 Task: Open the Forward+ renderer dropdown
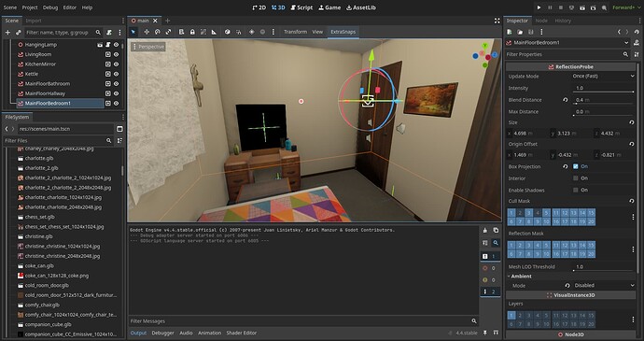[626, 7]
